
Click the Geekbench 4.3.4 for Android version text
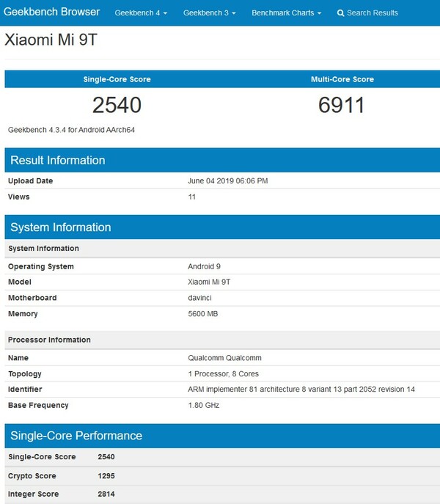click(x=71, y=130)
